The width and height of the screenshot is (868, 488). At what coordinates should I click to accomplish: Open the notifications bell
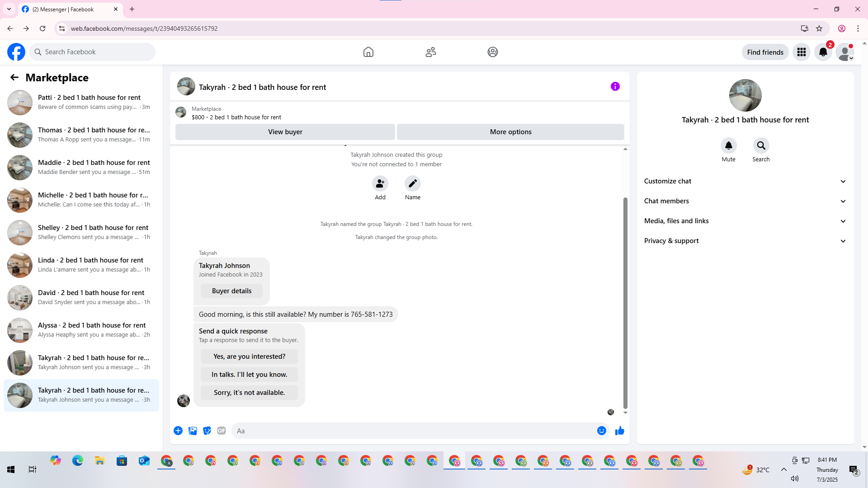point(823,52)
